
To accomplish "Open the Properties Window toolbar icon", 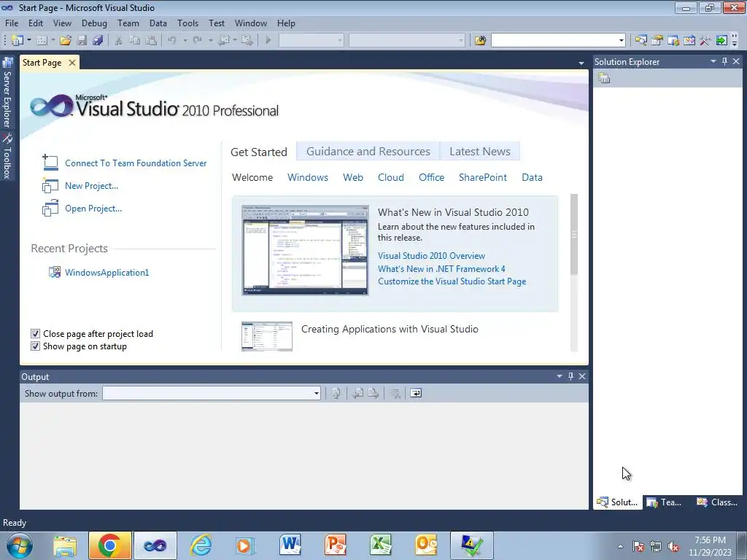I will [657, 41].
